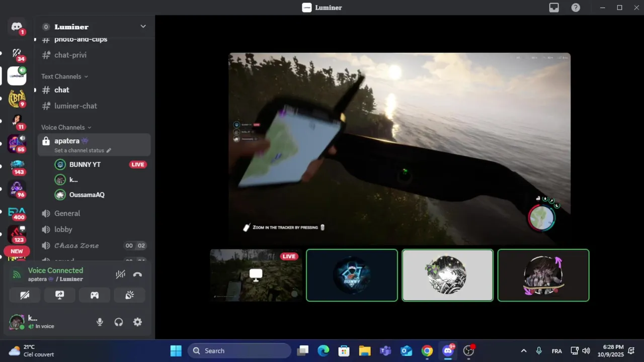Open the server showing 143 notifications

point(17,166)
